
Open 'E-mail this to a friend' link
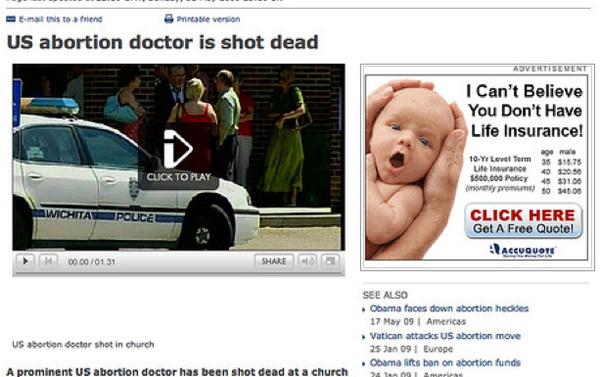pos(60,19)
